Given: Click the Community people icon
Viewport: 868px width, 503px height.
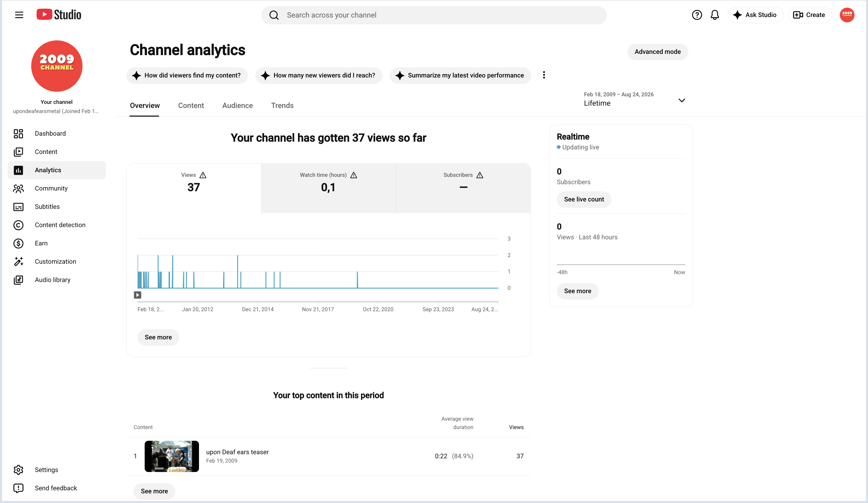Looking at the screenshot, I should click(18, 188).
